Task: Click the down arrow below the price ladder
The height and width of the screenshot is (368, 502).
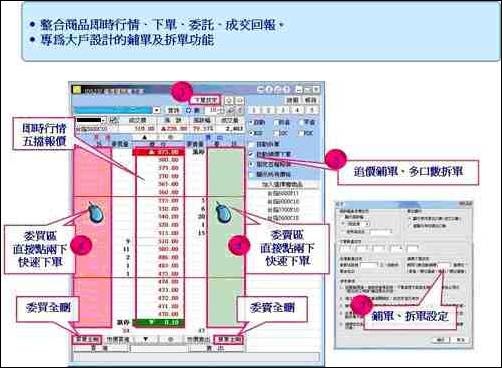Action: click(x=145, y=340)
